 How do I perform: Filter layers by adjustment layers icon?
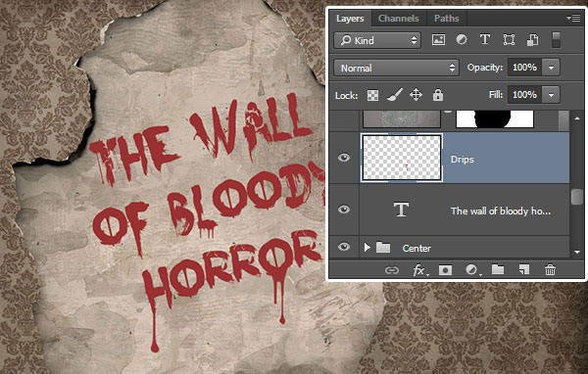pos(462,40)
